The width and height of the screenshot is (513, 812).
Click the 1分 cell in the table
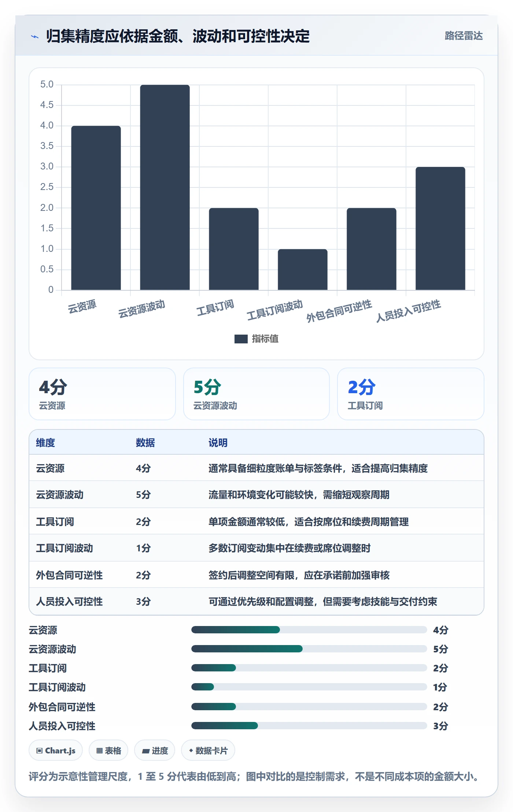coord(143,548)
